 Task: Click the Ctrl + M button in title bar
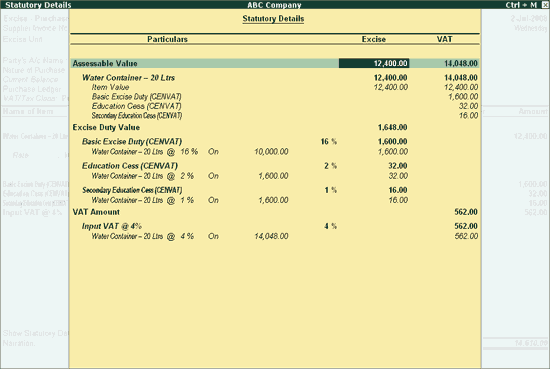tap(521, 5)
